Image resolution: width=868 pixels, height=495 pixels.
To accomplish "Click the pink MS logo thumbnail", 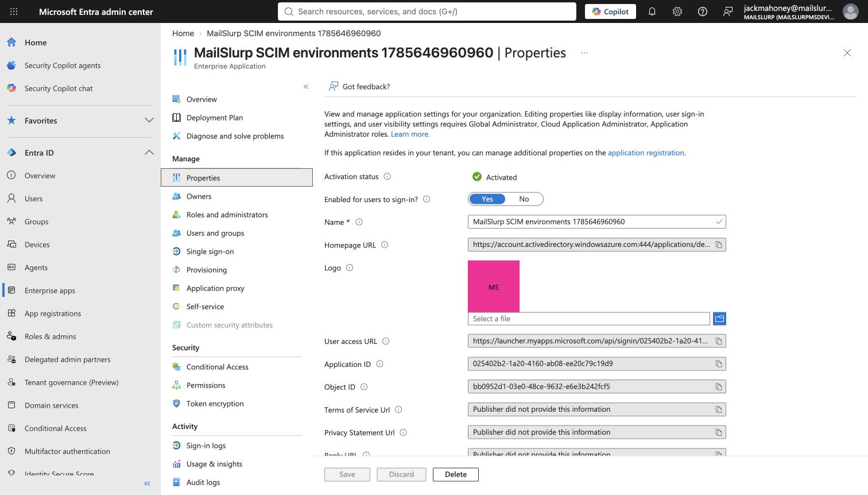I will [494, 286].
